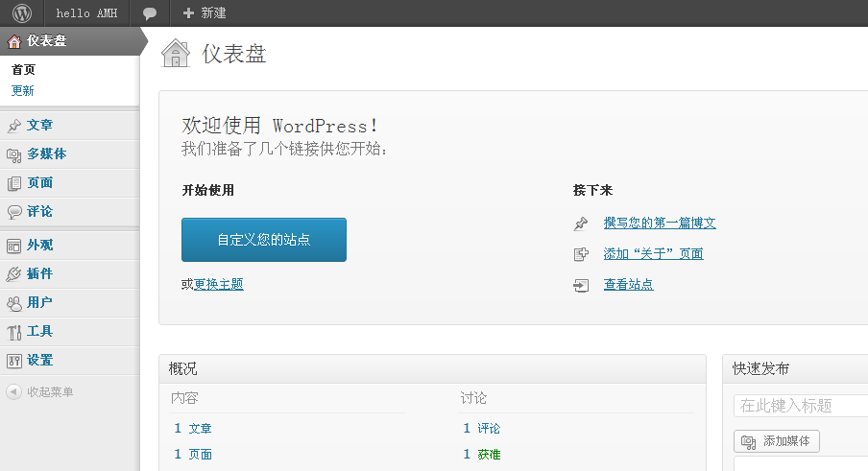The height and width of the screenshot is (471, 868).
Task: Click the WordPress logo icon in the admin bar
Action: coord(21,12)
